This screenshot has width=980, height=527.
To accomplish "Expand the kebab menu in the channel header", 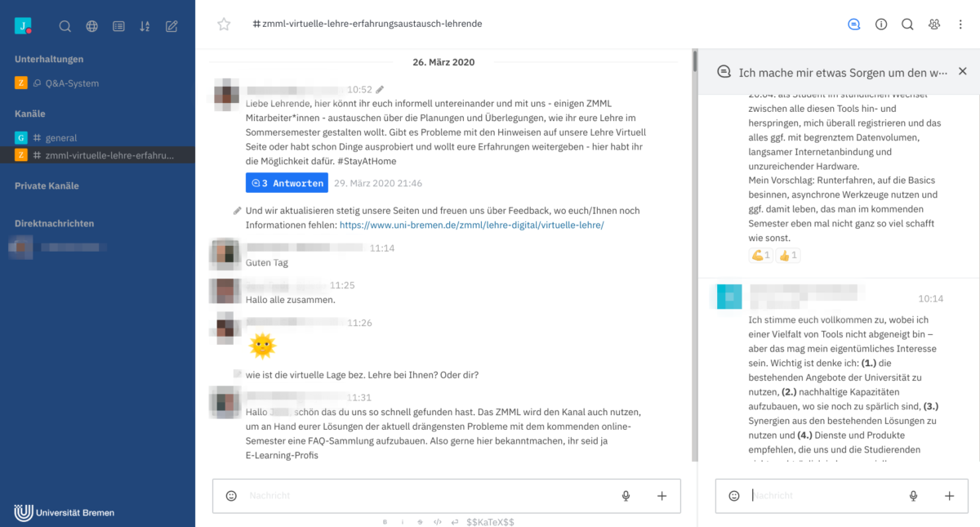I will pos(960,25).
